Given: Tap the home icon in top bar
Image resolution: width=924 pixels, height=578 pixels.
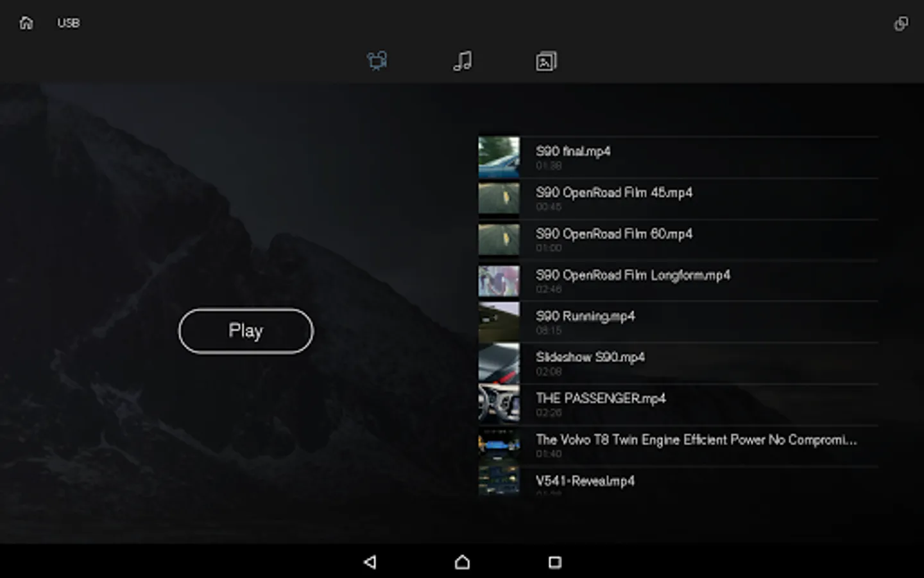Looking at the screenshot, I should (26, 23).
